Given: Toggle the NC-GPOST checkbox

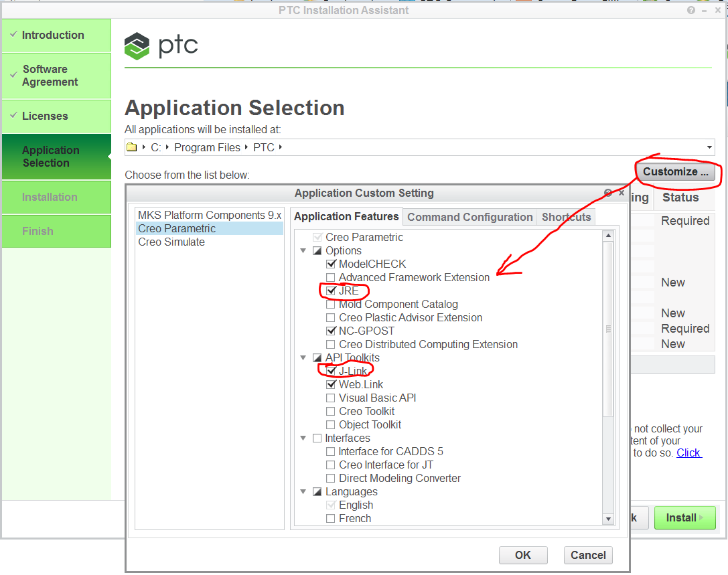Looking at the screenshot, I should pos(331,331).
